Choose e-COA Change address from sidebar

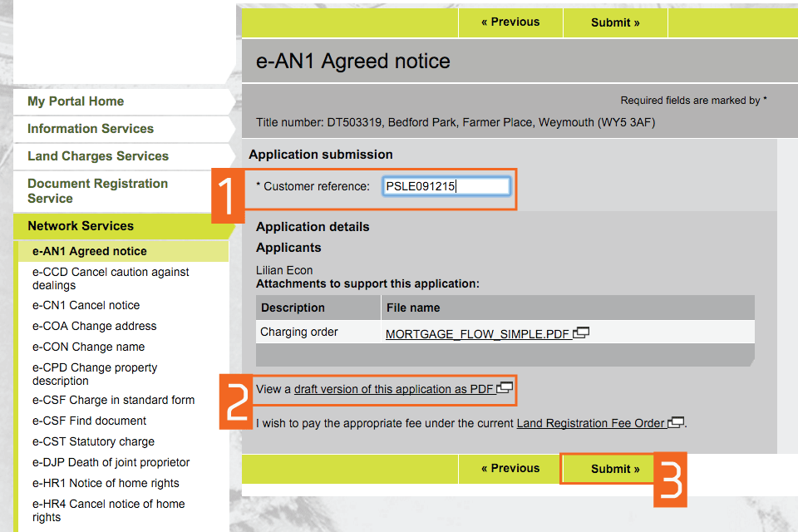click(95, 326)
